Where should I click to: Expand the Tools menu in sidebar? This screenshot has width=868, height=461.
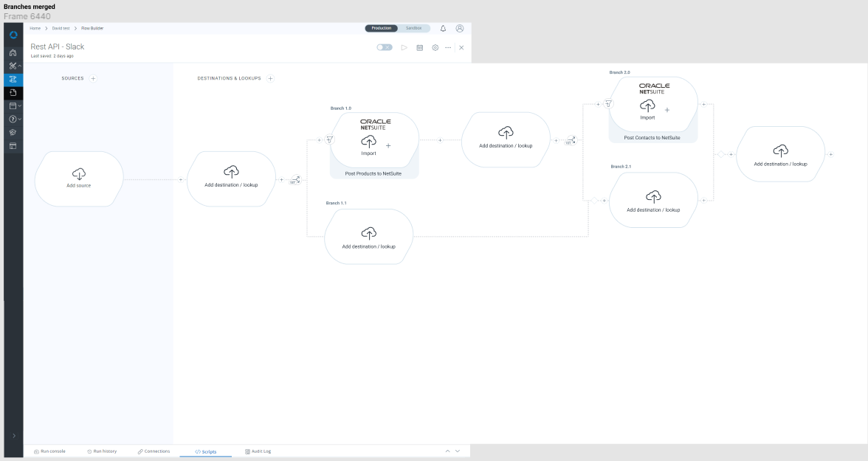point(13,66)
